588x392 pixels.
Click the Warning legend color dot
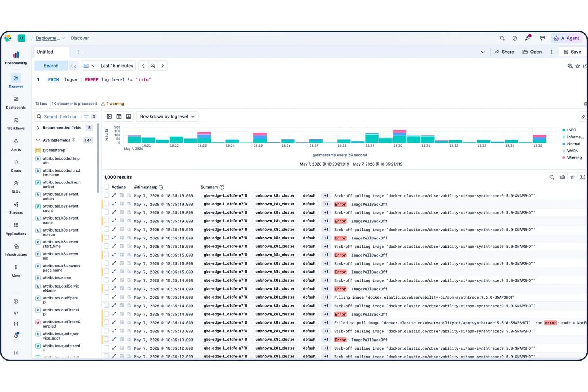564,158
